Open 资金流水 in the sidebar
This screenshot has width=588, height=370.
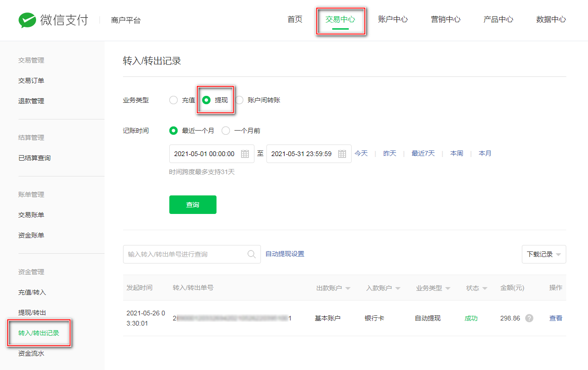31,353
